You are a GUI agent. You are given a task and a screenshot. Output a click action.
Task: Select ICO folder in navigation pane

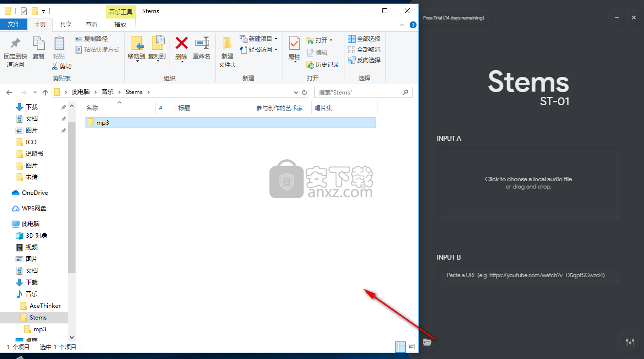point(31,142)
